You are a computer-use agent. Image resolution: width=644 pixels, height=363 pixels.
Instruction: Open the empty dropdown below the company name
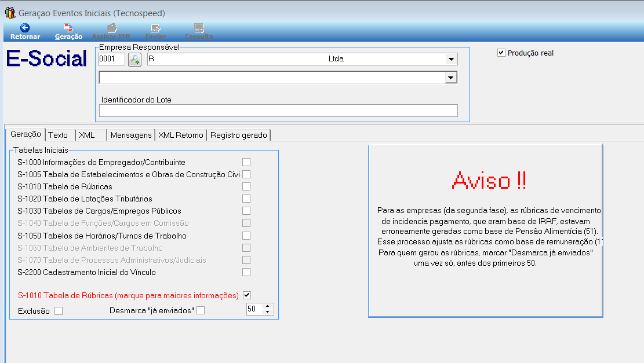[450, 78]
